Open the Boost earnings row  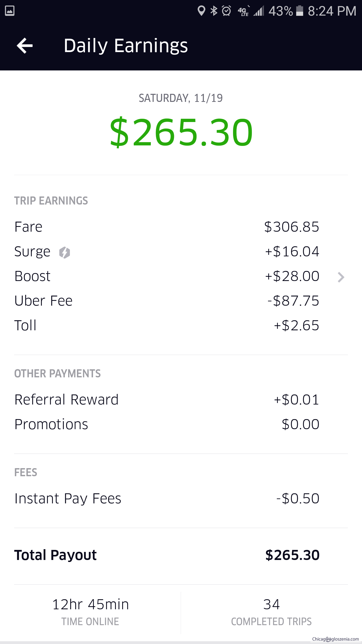166,276
